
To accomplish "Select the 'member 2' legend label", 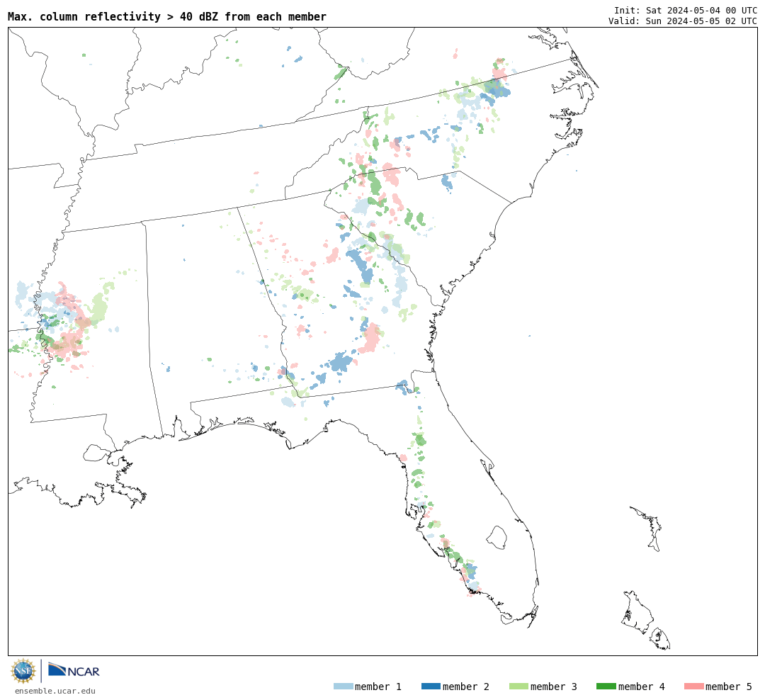I will coord(466,687).
